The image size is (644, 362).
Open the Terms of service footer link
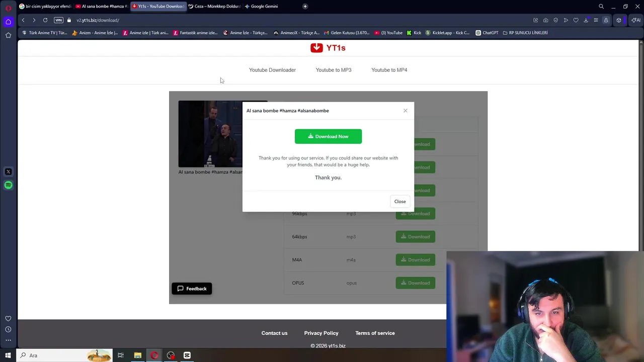tap(375, 333)
